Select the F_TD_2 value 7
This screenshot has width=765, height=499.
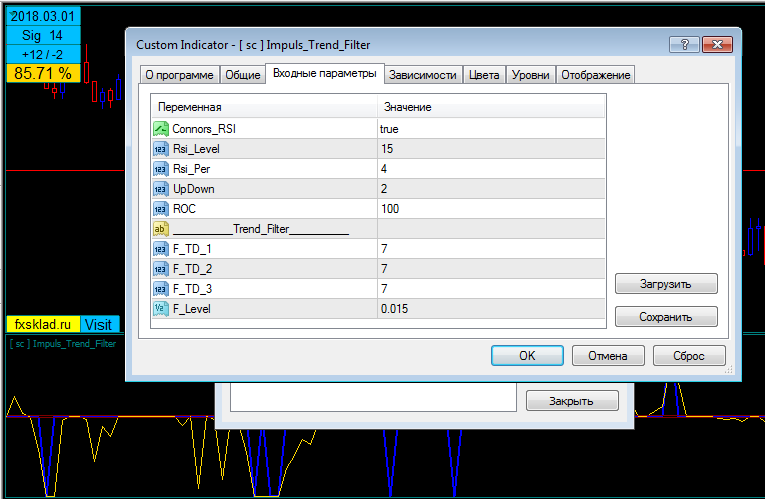(x=491, y=269)
